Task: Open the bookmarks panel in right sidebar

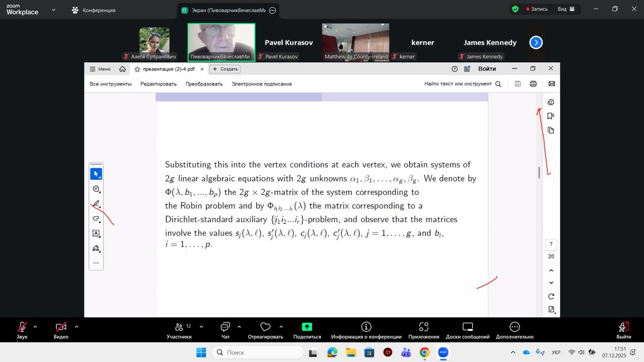Action: pyautogui.click(x=551, y=116)
